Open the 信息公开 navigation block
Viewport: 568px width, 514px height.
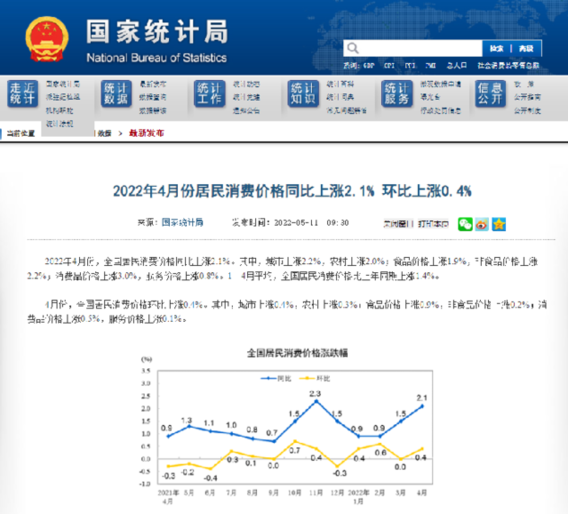490,94
